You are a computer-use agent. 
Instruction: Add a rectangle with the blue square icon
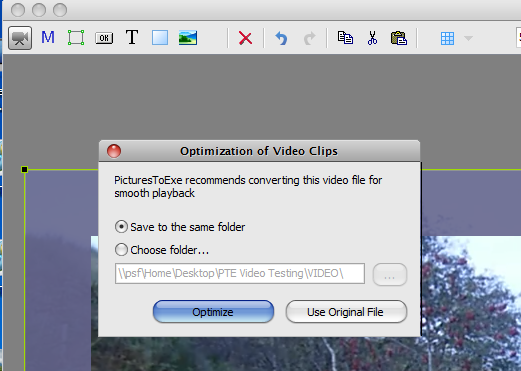point(160,38)
